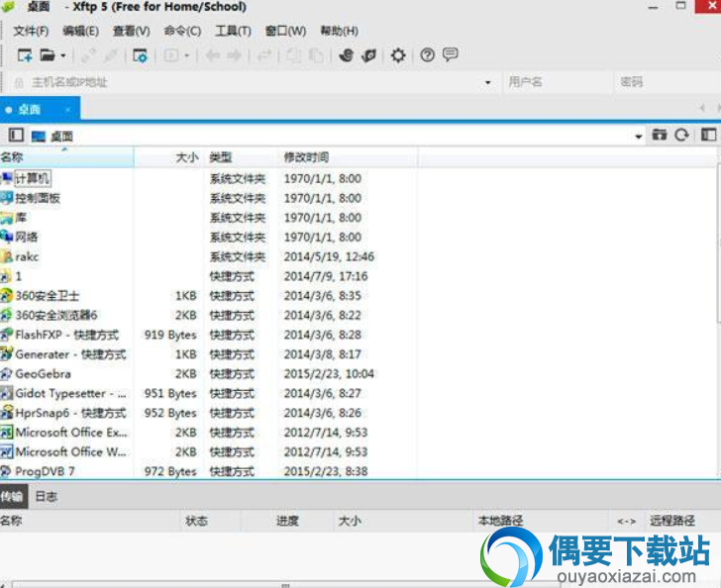Click the grayed-out play transfer icon

171,55
